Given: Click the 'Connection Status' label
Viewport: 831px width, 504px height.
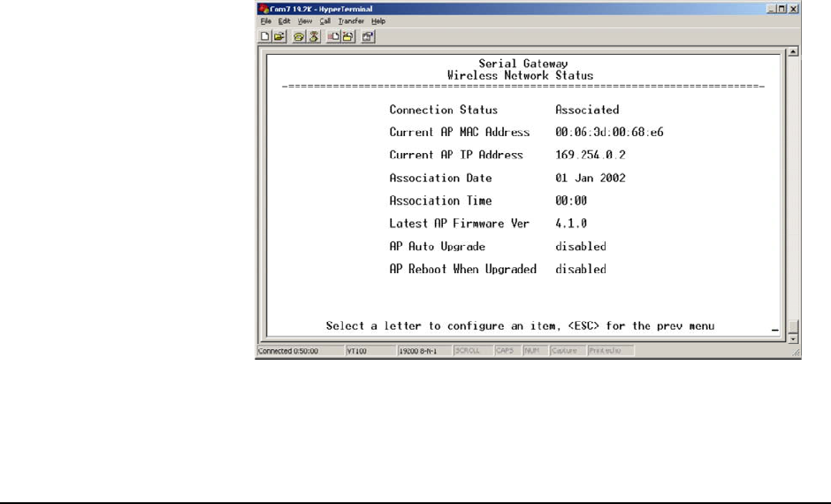Looking at the screenshot, I should click(444, 110).
